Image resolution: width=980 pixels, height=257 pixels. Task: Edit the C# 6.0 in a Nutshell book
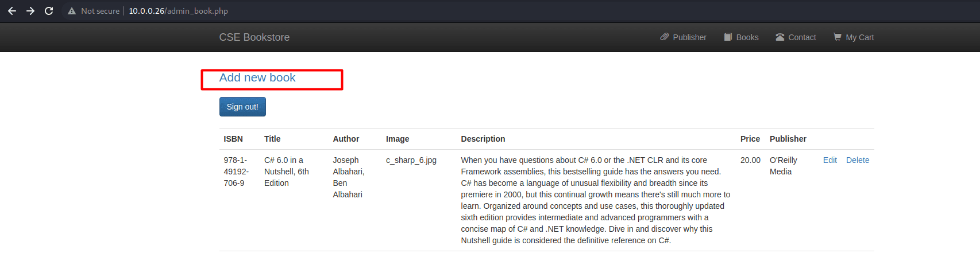coord(830,160)
